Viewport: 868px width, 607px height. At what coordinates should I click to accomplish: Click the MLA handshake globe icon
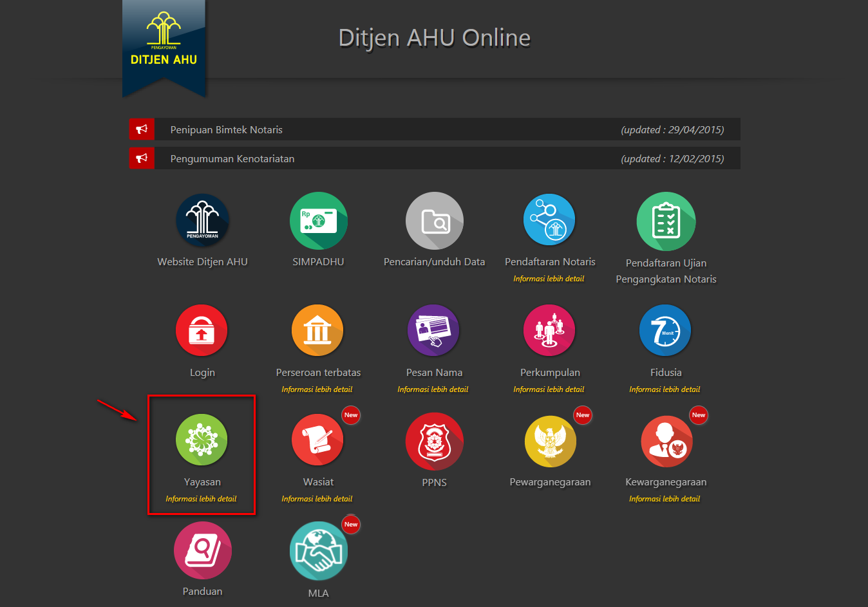pos(318,551)
